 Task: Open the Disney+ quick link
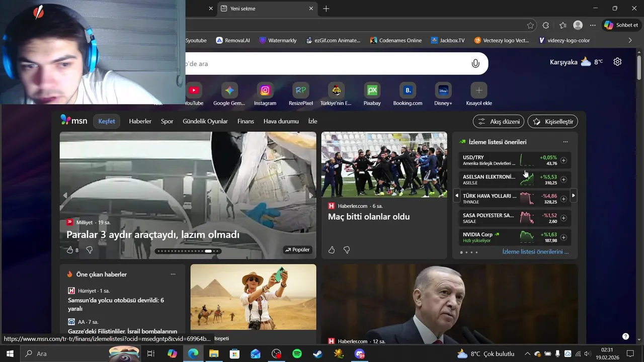(x=443, y=95)
